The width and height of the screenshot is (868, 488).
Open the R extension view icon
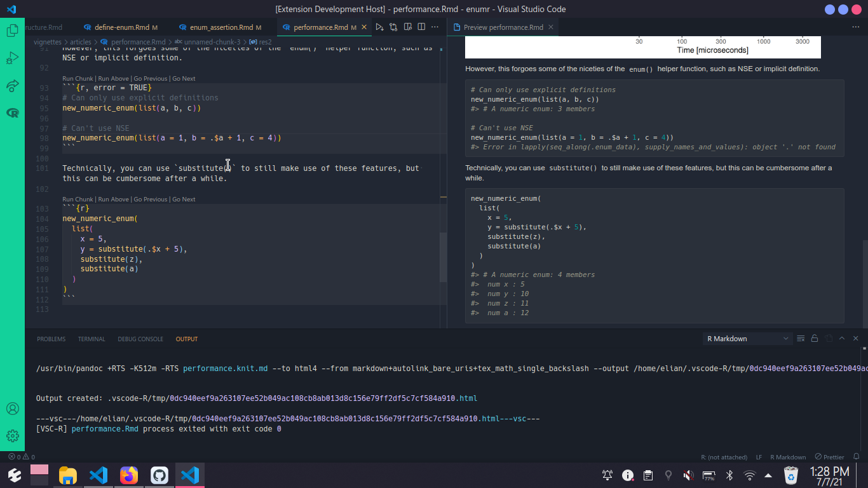(12, 113)
